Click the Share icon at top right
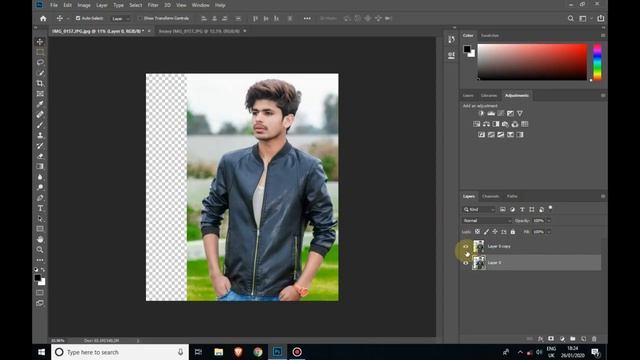This screenshot has width=640, height=360. pyautogui.click(x=601, y=18)
